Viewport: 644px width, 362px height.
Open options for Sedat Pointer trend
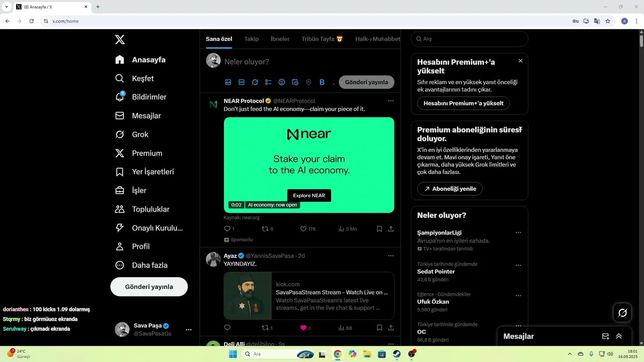[x=518, y=265]
